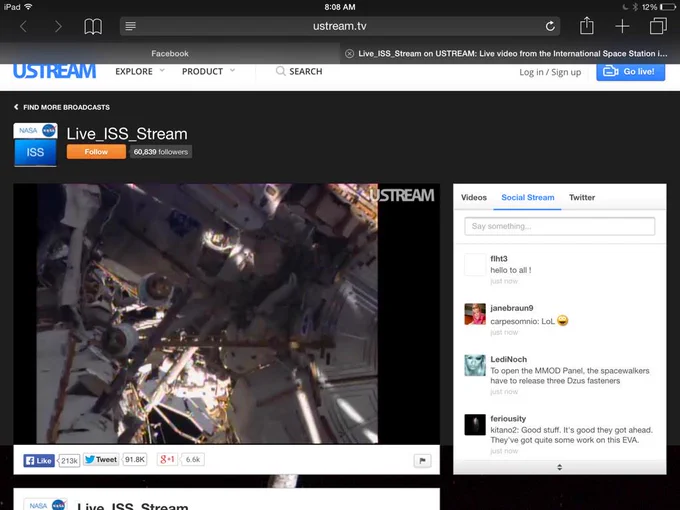Click the Say something input field
Image resolution: width=680 pixels, height=510 pixels.
pyautogui.click(x=559, y=226)
